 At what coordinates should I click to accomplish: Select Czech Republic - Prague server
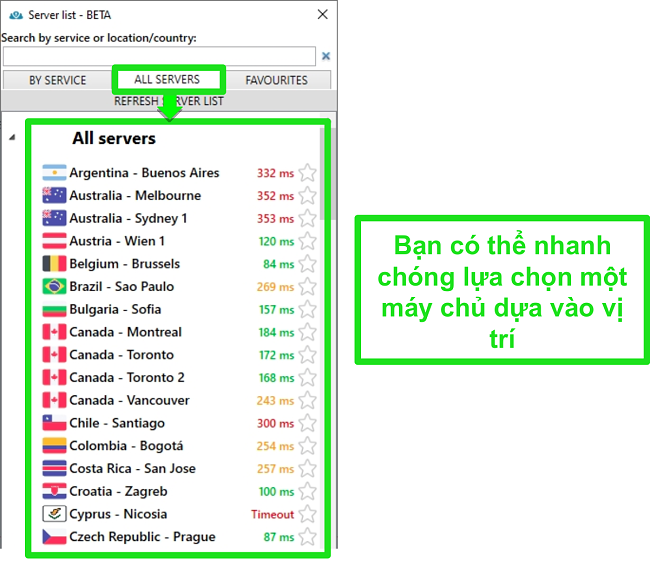pyautogui.click(x=143, y=537)
